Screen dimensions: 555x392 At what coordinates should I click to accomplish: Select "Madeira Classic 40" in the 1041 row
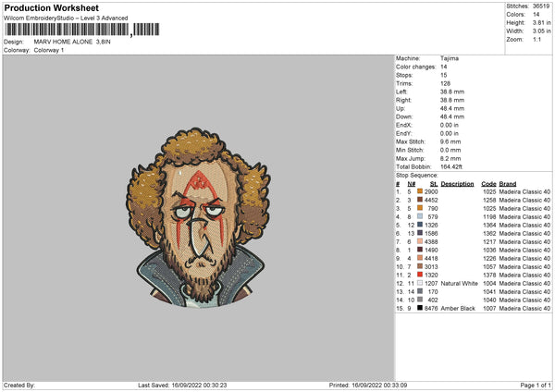tap(524, 292)
